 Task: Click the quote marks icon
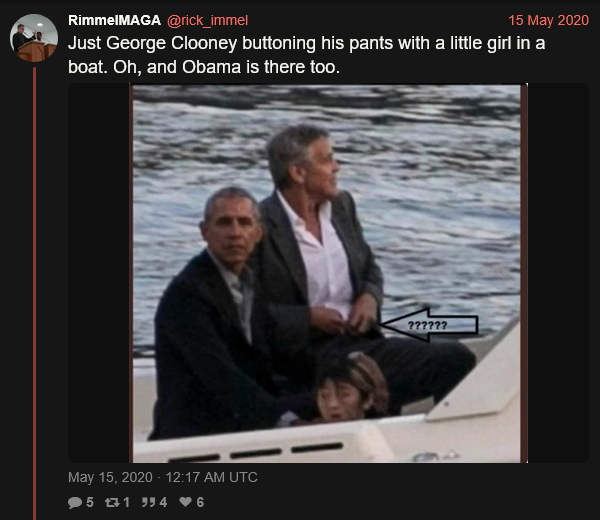pos(148,502)
